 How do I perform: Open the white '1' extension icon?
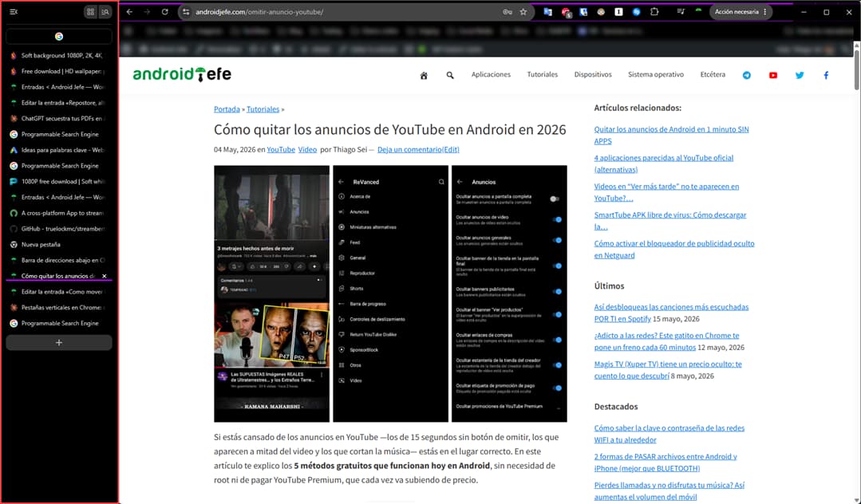coord(619,11)
